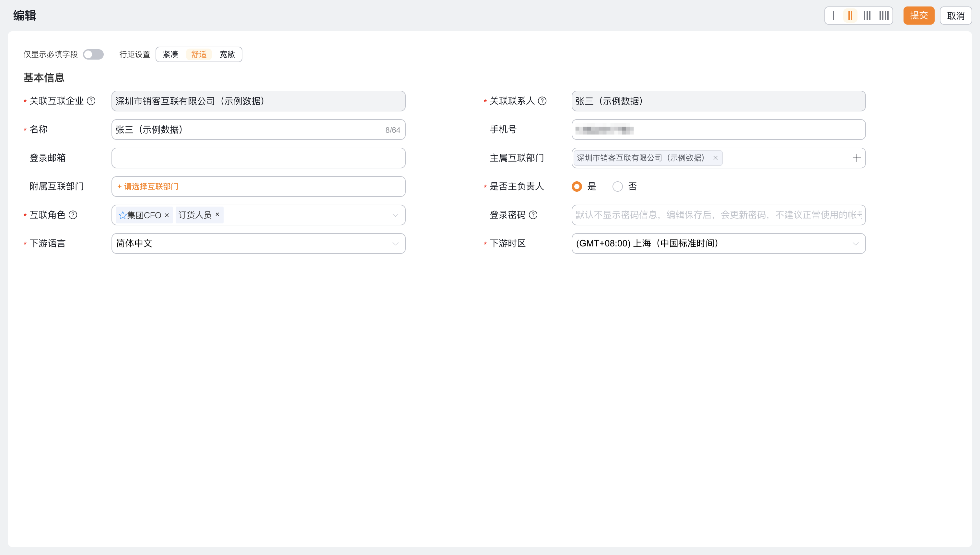The width and height of the screenshot is (980, 555).
Task: Click the 关联联系人 field
Action: click(x=718, y=101)
